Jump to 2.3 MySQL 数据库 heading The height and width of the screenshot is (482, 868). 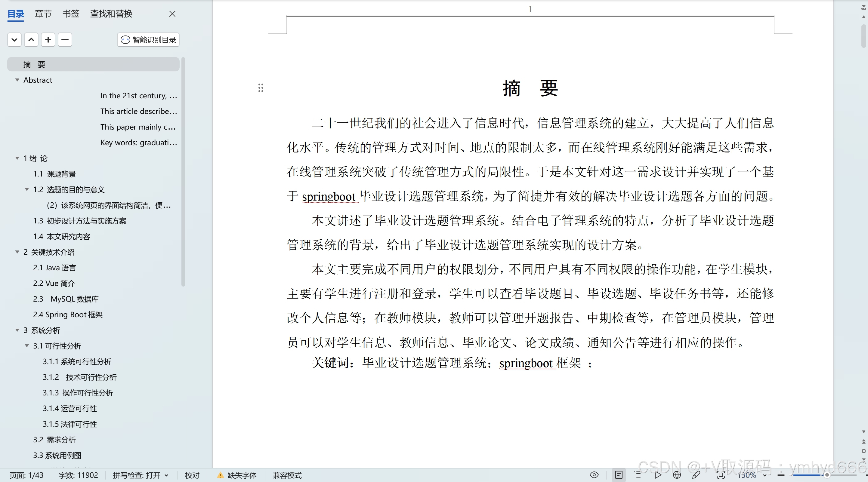tap(66, 299)
